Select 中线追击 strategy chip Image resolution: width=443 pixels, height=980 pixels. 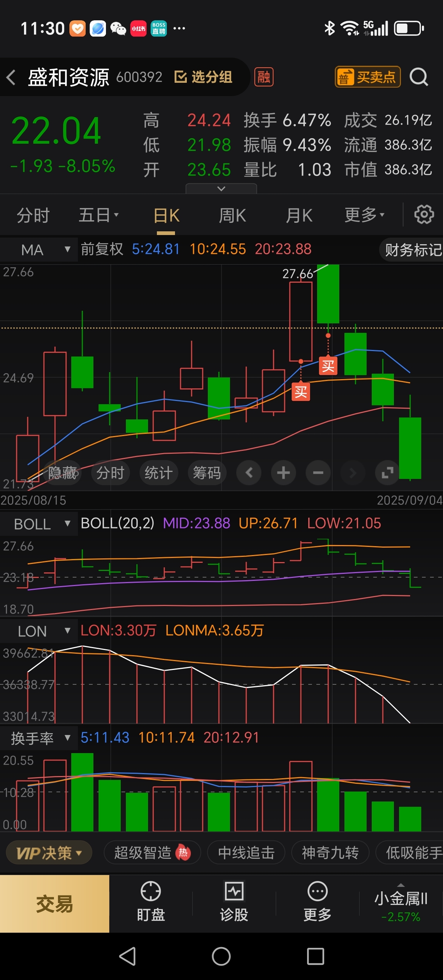(x=246, y=853)
